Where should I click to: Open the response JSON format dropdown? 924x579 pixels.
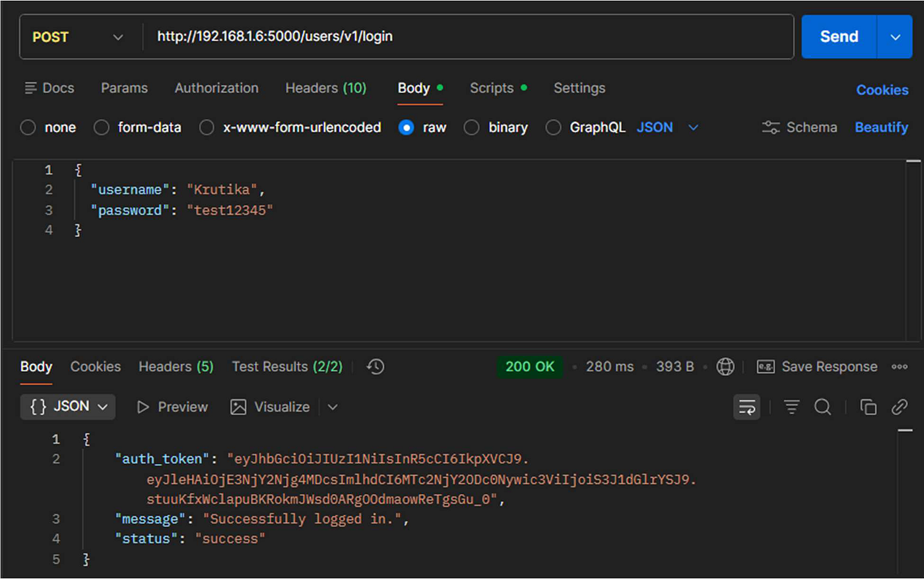(x=68, y=407)
